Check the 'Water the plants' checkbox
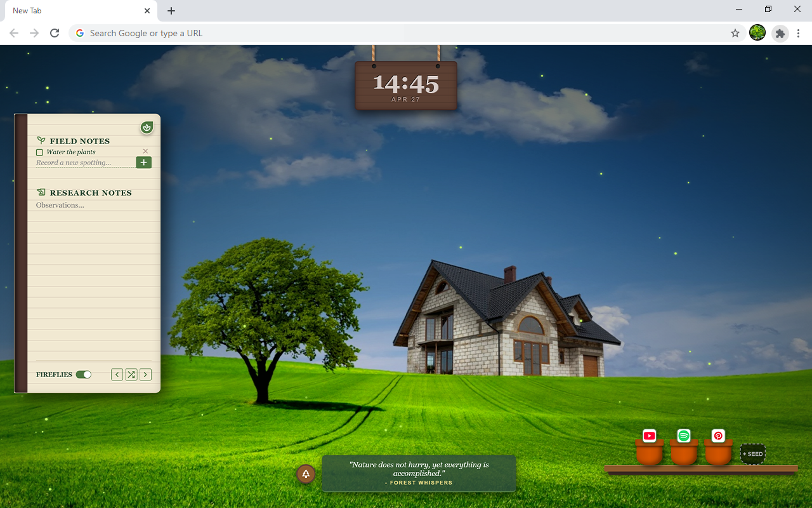Image resolution: width=812 pixels, height=508 pixels. pos(39,152)
